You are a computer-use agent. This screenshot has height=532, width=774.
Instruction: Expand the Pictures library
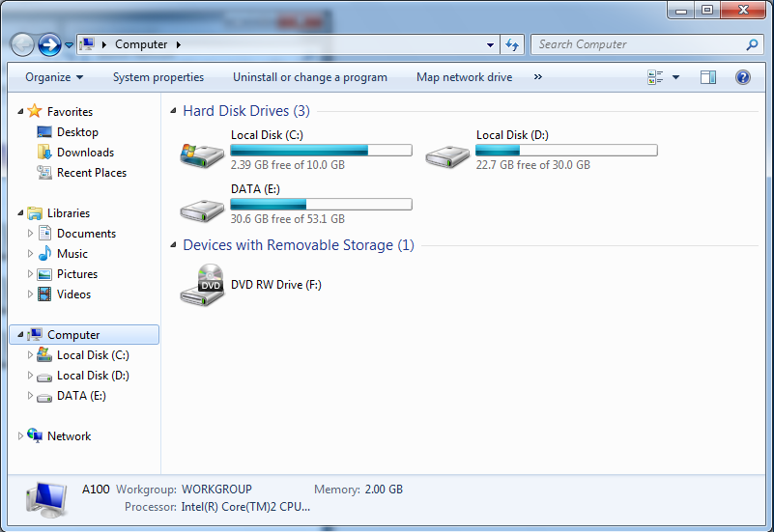click(x=30, y=273)
